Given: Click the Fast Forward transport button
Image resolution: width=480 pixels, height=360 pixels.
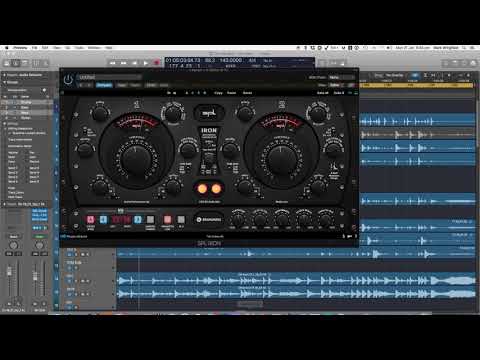Looking at the screenshot, I should 124,63.
